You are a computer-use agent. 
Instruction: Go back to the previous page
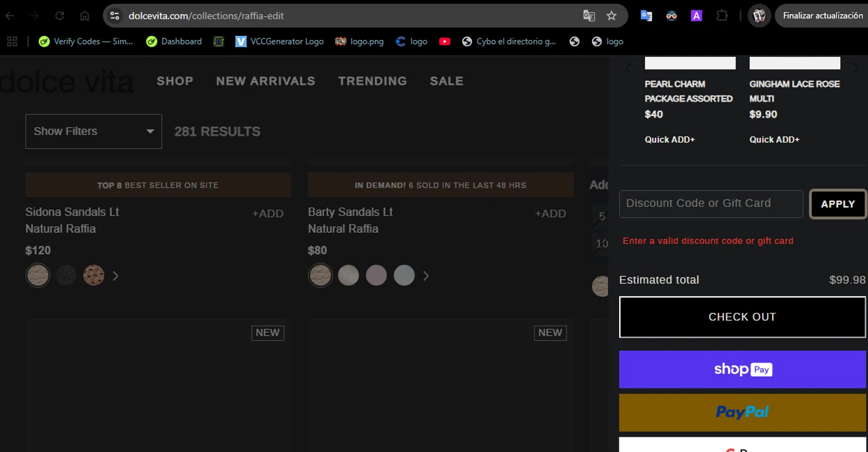[x=10, y=16]
